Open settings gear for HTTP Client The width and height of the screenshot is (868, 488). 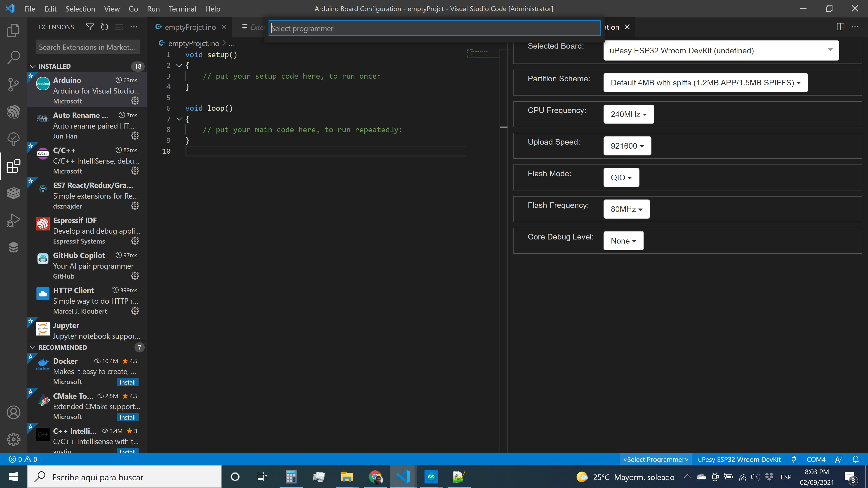point(135,311)
